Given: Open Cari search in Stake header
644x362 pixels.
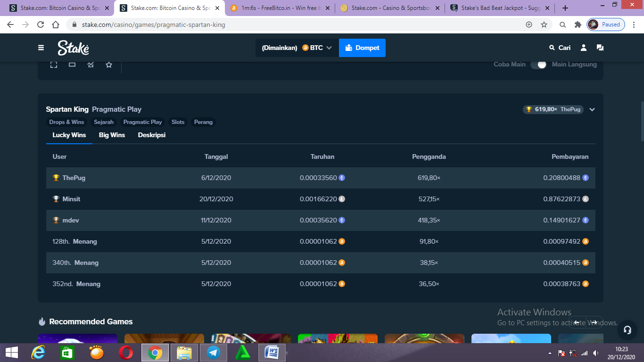Looking at the screenshot, I should click(560, 48).
